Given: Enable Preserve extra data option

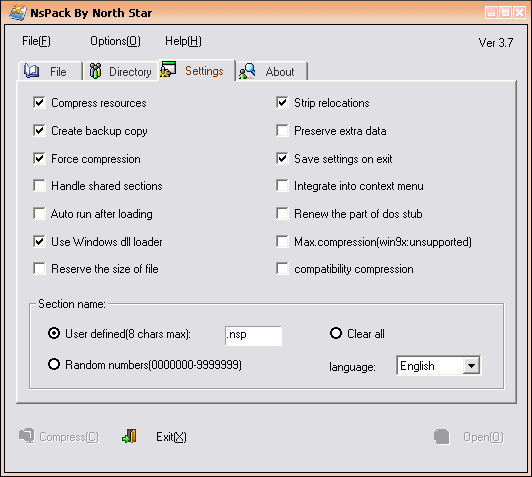Looking at the screenshot, I should click(x=282, y=130).
